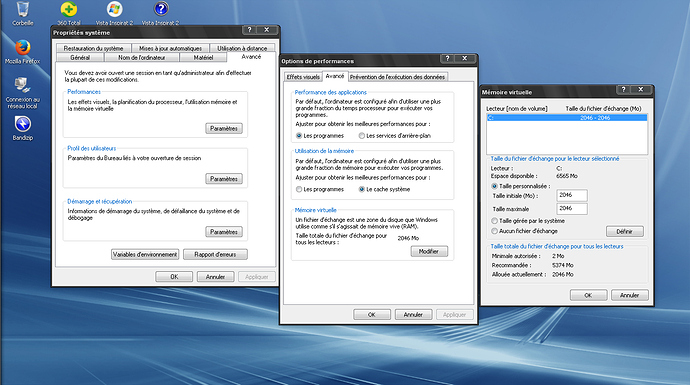The height and width of the screenshot is (385, 690).
Task: Click Paramètres under Démarrage et récupération
Action: (x=224, y=232)
